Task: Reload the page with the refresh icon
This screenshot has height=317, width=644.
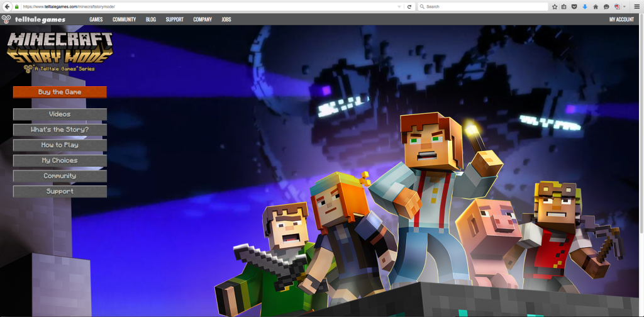Action: [x=409, y=7]
